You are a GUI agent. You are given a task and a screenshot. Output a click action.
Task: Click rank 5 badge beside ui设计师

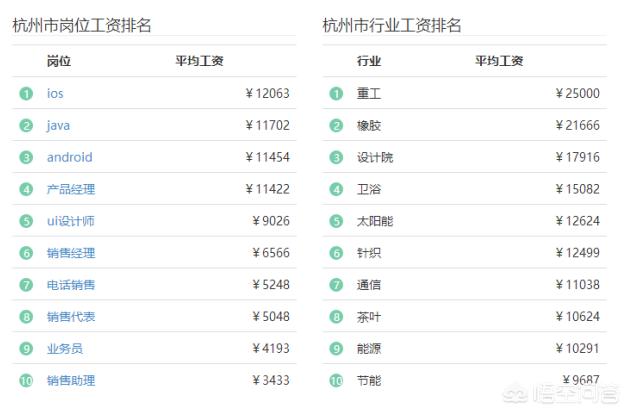26,221
